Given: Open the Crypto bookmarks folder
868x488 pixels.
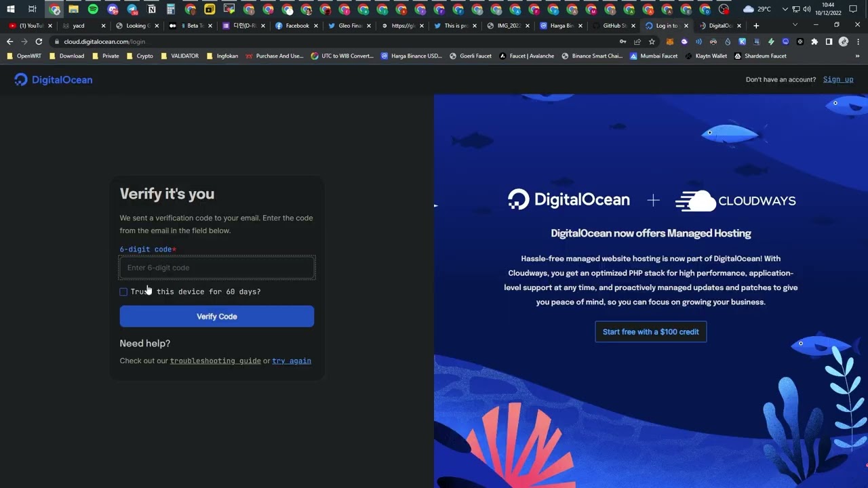Looking at the screenshot, I should point(140,56).
